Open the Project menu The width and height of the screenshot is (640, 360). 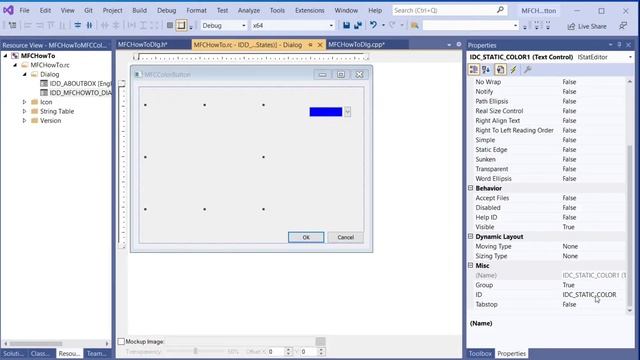(112, 10)
